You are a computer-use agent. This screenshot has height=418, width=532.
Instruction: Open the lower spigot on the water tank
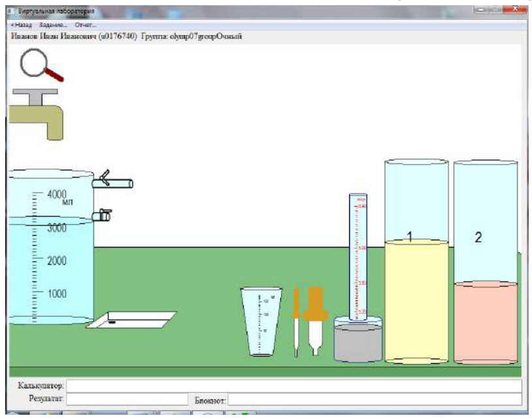pos(102,216)
